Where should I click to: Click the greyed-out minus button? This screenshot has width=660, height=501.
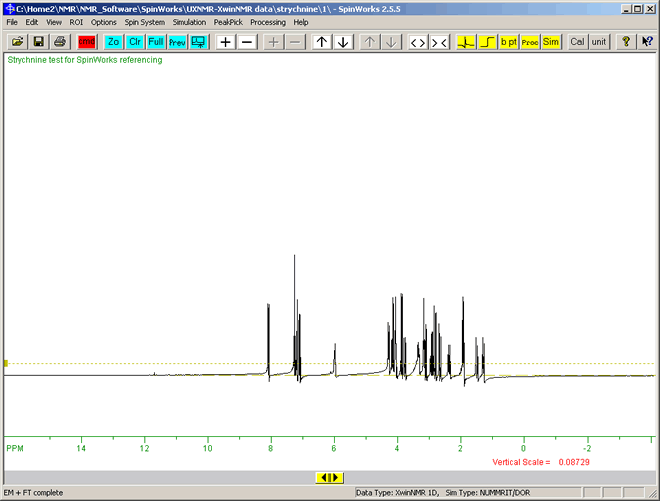295,42
